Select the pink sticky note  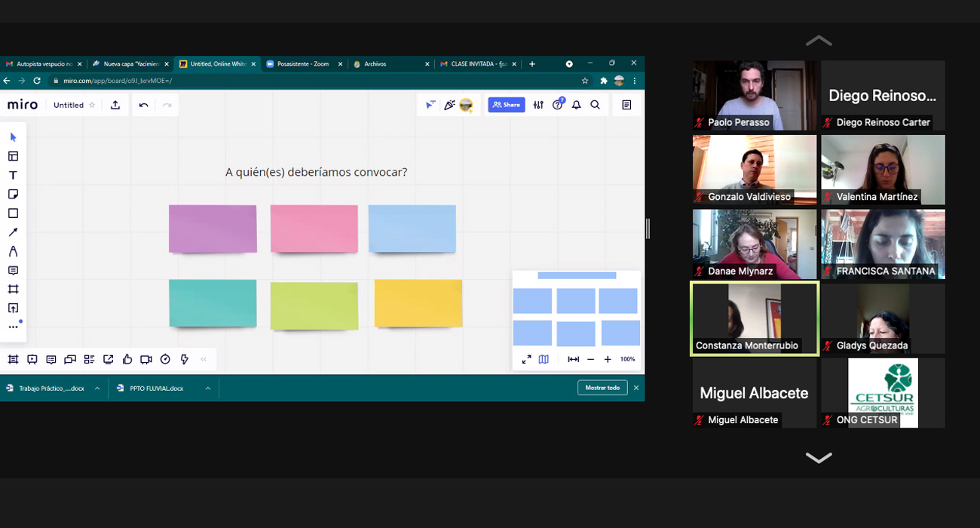pos(314,229)
